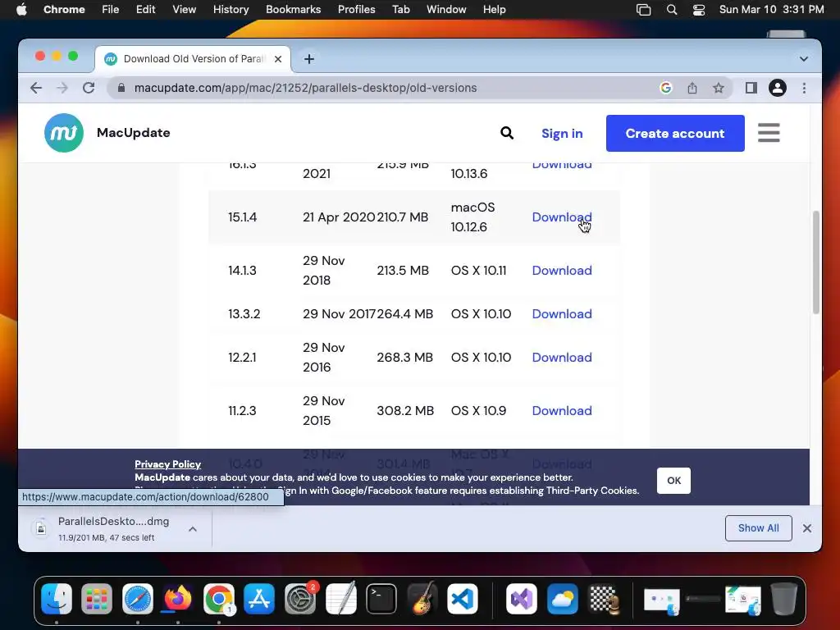Launch GarageBand from the dock
This screenshot has height=630, width=840.
pos(422,598)
